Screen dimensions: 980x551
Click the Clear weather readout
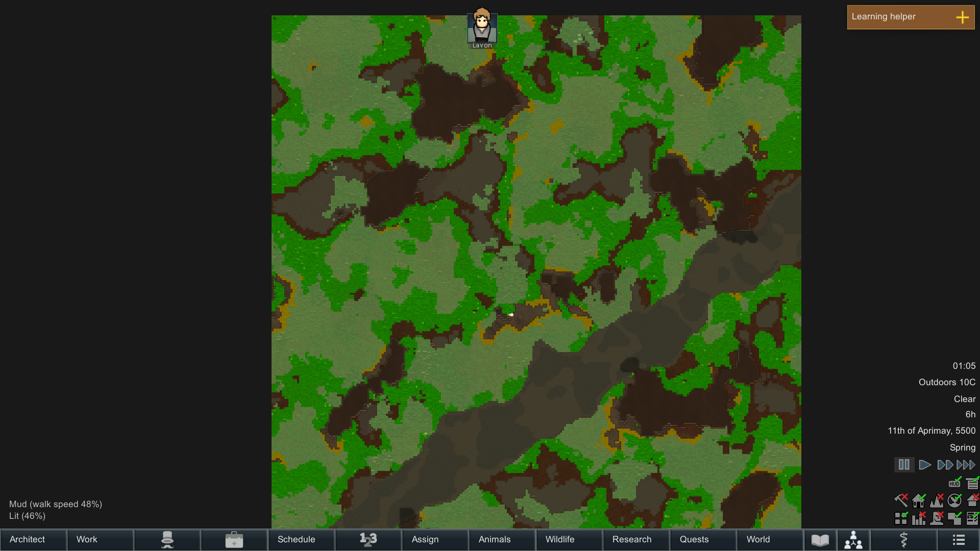965,399
